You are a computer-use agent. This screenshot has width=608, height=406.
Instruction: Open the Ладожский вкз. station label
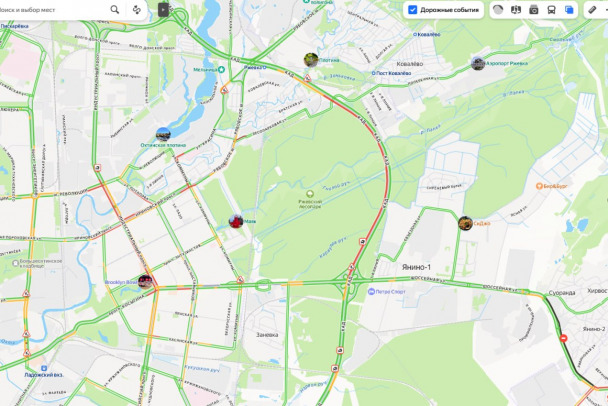point(44,375)
